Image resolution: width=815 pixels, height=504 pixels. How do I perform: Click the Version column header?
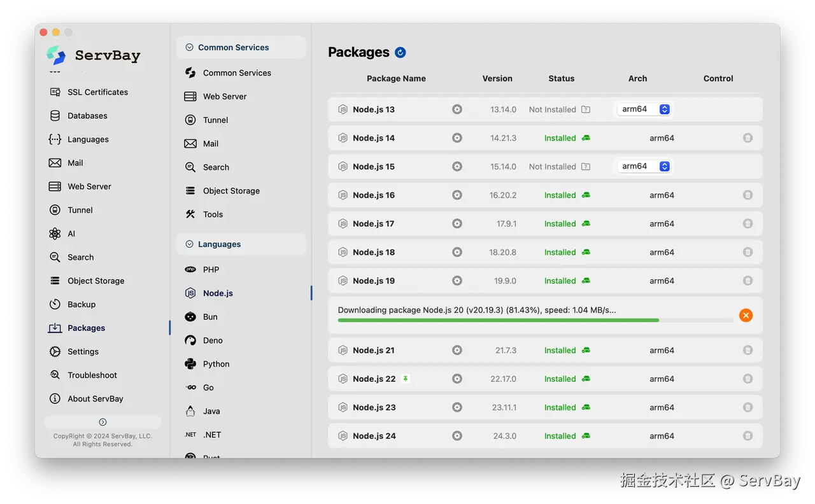coord(497,79)
